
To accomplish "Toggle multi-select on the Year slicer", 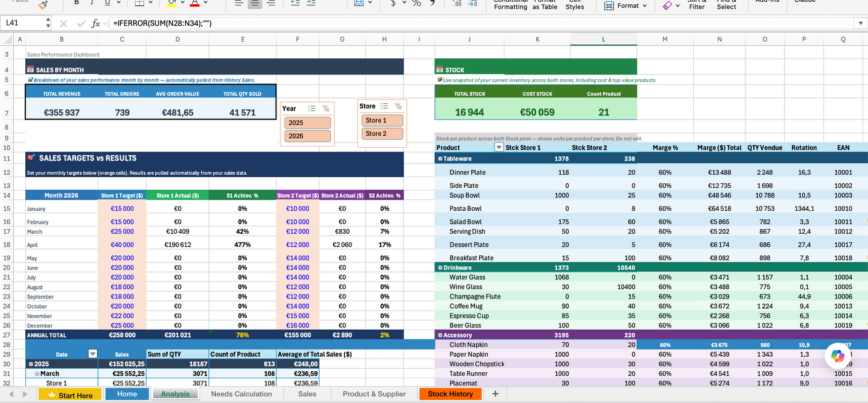I will (x=312, y=108).
